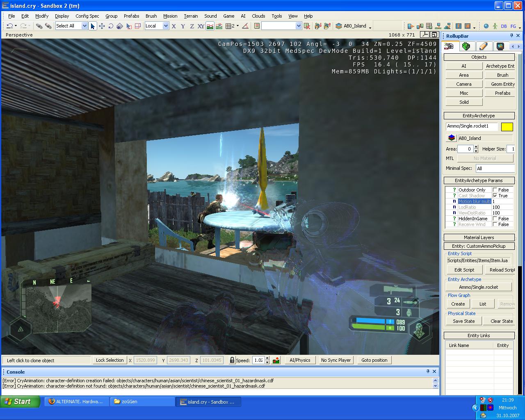Screen dimensions: 525x420
Task: Select the Move tool in toolbar
Action: click(102, 26)
